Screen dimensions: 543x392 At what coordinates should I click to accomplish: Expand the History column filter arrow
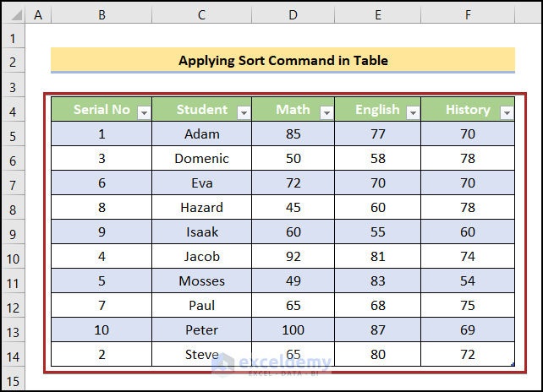tap(507, 112)
